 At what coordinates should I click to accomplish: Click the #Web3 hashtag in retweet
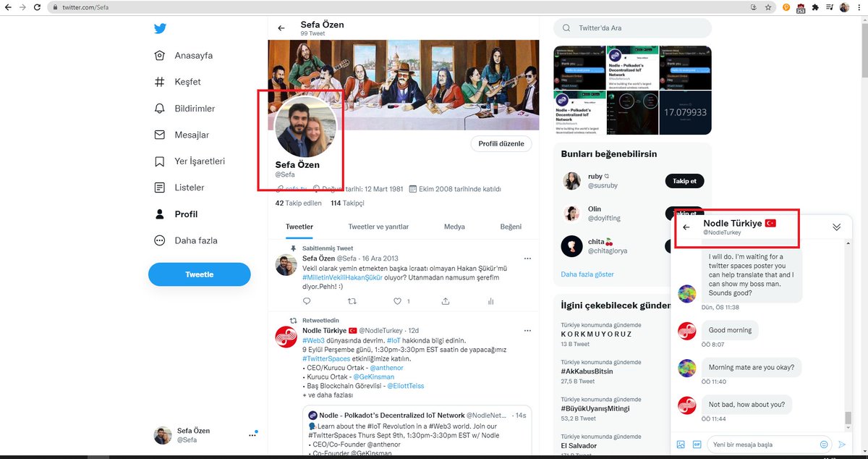pyautogui.click(x=313, y=340)
